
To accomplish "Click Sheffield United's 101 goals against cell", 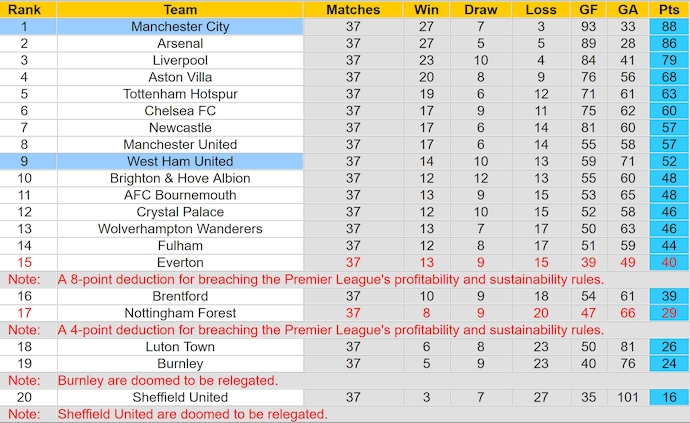I will (x=628, y=397).
